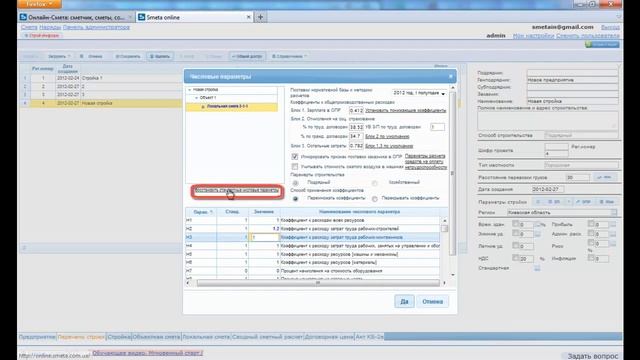Select the Smeta online browser tab
This screenshot has width=640, height=360.
click(x=195, y=17)
